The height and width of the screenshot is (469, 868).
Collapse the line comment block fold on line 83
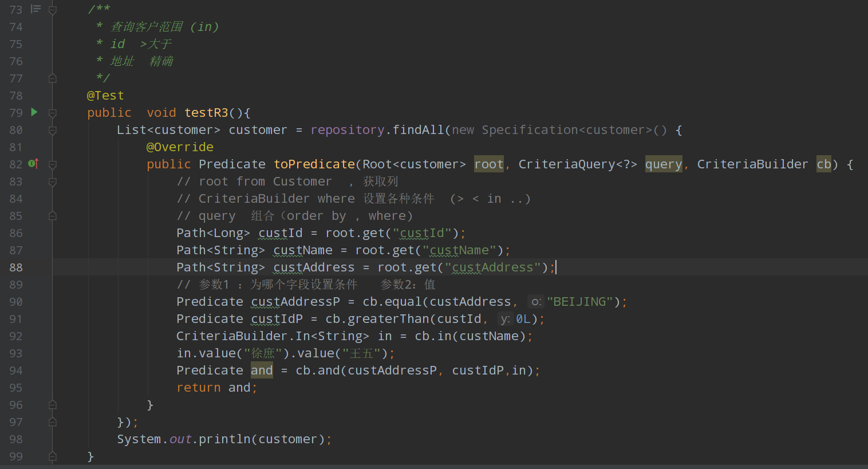coord(53,182)
